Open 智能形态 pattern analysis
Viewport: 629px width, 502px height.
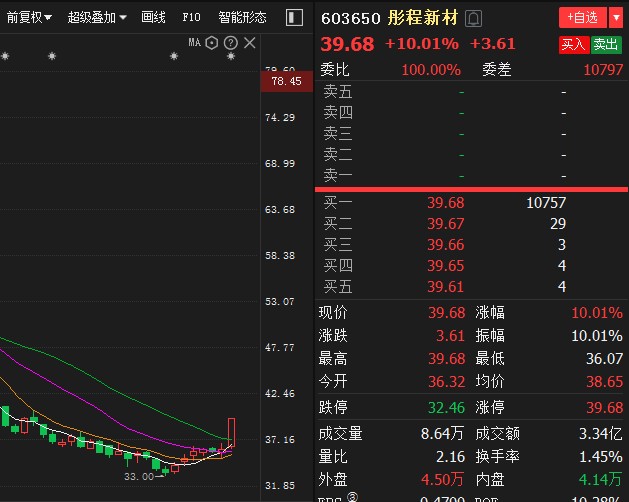(x=242, y=17)
